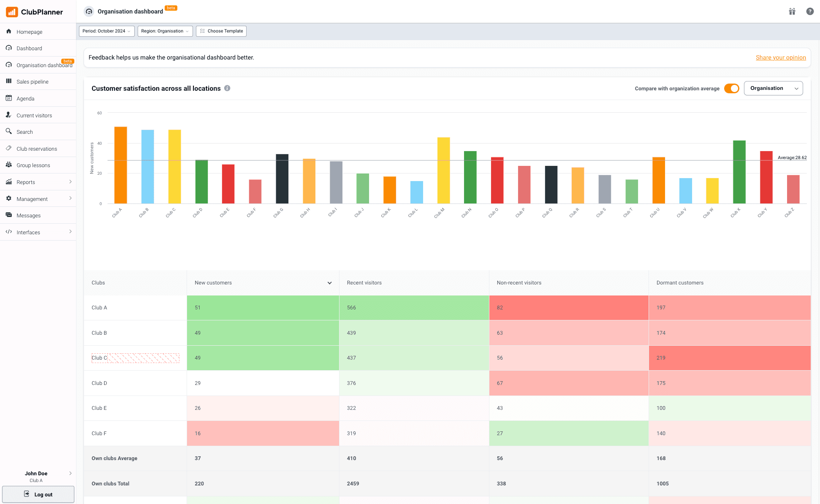Navigate to the Dashboard menu item
Image resolution: width=820 pixels, height=504 pixels.
pos(29,48)
